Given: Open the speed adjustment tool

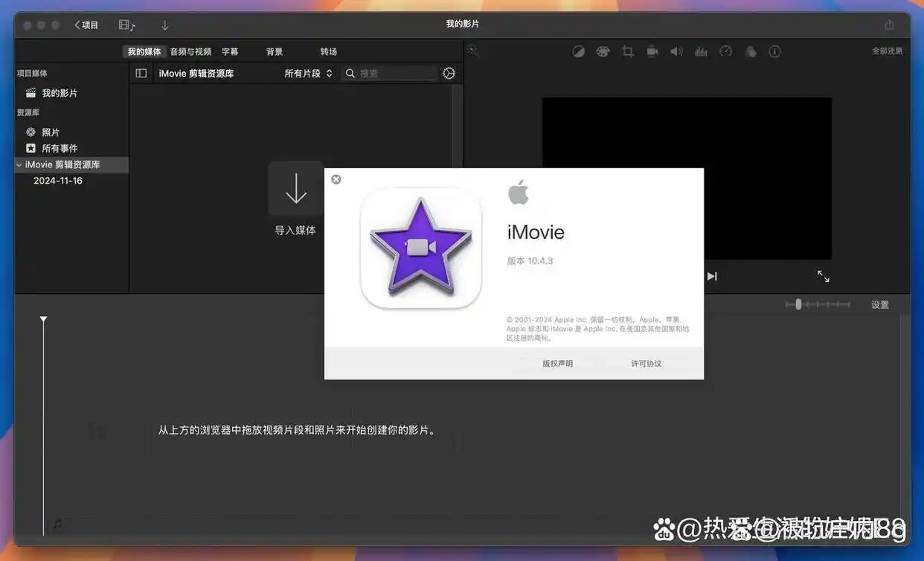Looking at the screenshot, I should click(x=726, y=51).
